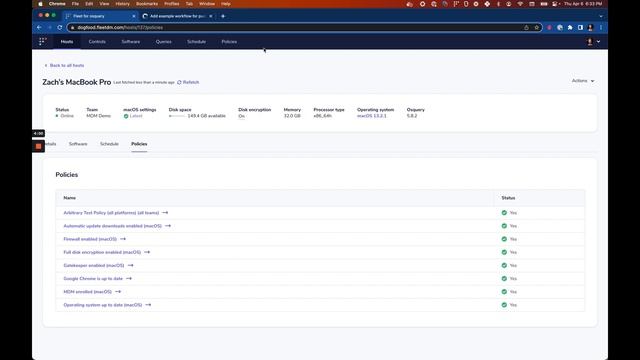Open Chrome's History menu
The height and width of the screenshot is (360, 640).
coord(122,4)
